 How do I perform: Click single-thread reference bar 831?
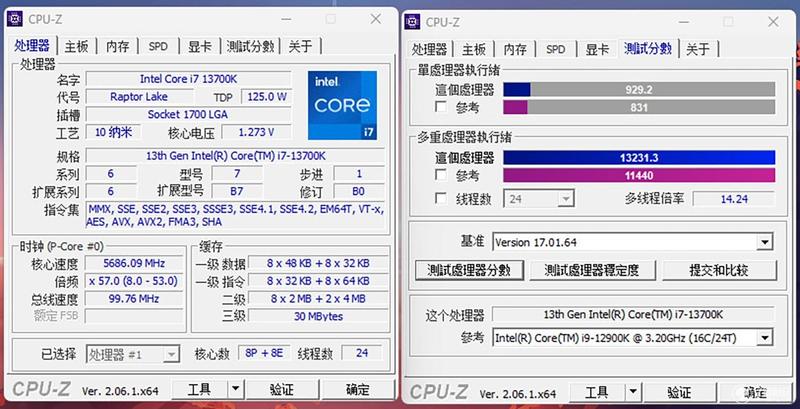point(639,107)
